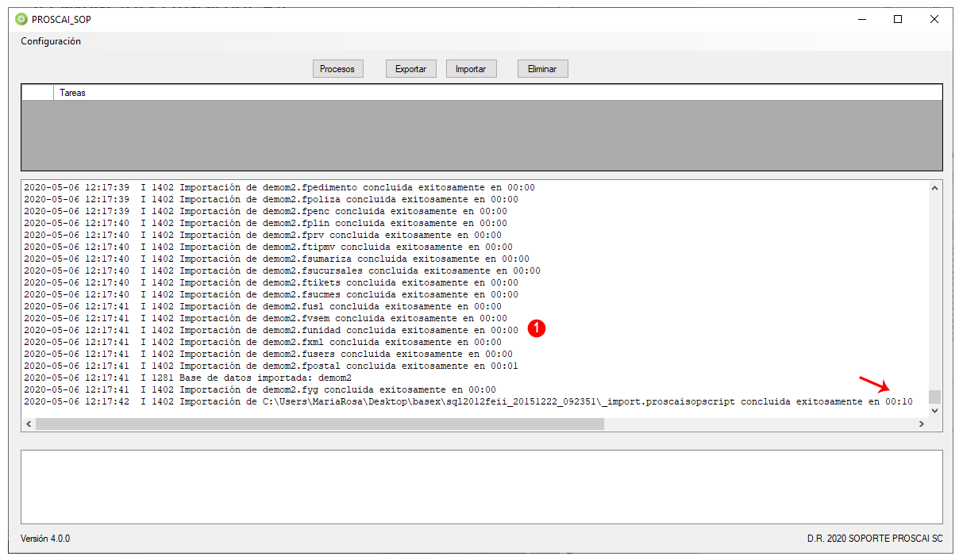Image resolution: width=959 pixels, height=560 pixels.
Task: Click 'Base de datos importada: demom2' line
Action: point(187,378)
